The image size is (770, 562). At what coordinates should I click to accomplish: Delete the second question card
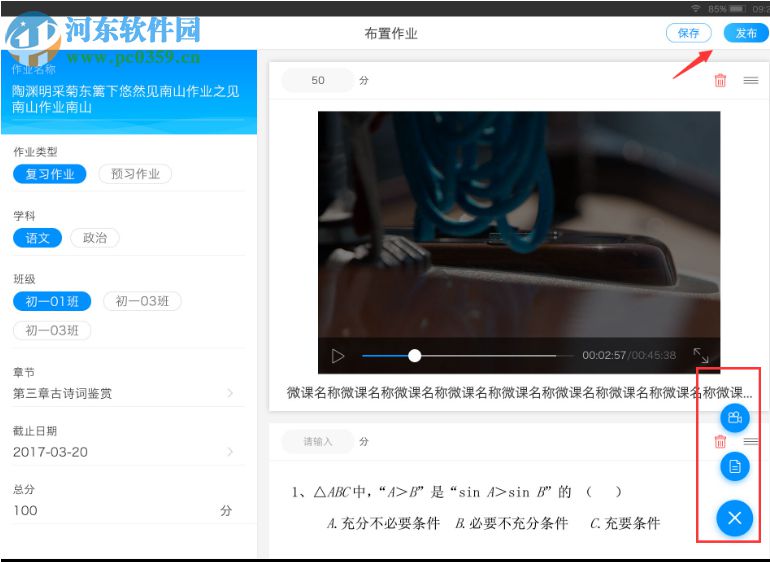pos(720,441)
